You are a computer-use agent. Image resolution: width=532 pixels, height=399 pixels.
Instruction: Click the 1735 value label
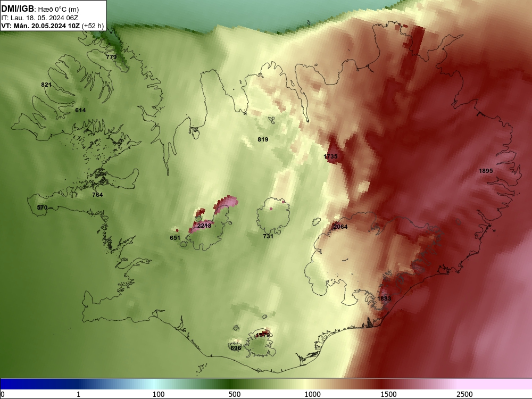331,156
